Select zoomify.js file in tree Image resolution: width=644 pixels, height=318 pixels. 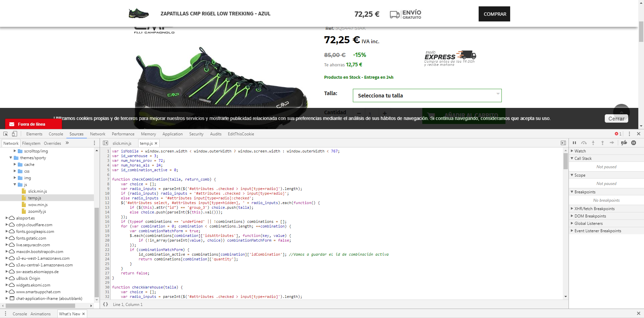(x=37, y=211)
